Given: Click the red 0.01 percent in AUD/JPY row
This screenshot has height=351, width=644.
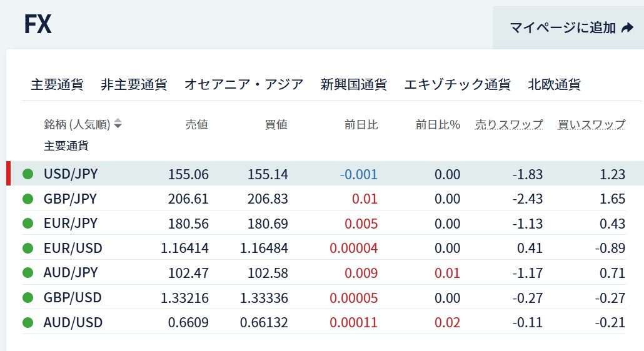Looking at the screenshot, I should 447,273.
